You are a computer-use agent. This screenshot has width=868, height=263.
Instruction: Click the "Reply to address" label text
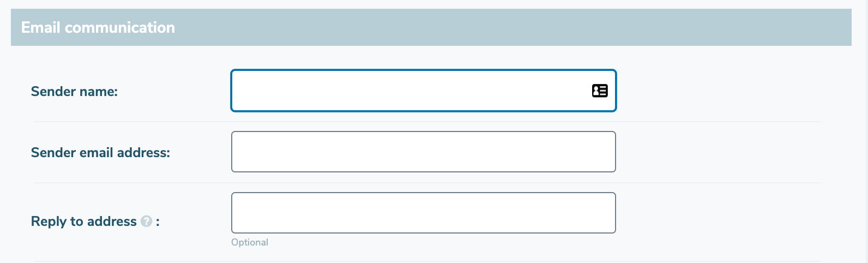point(83,222)
